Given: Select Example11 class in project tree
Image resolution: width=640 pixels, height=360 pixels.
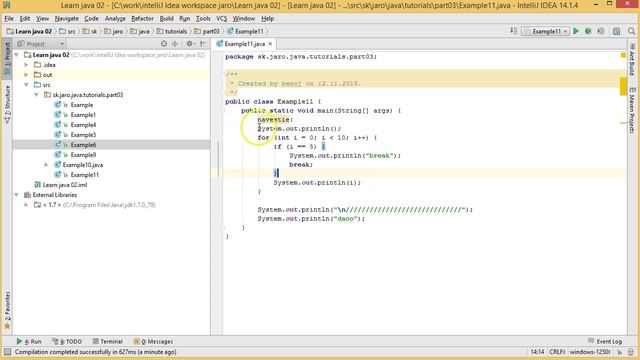Looking at the screenshot, I should (84, 175).
